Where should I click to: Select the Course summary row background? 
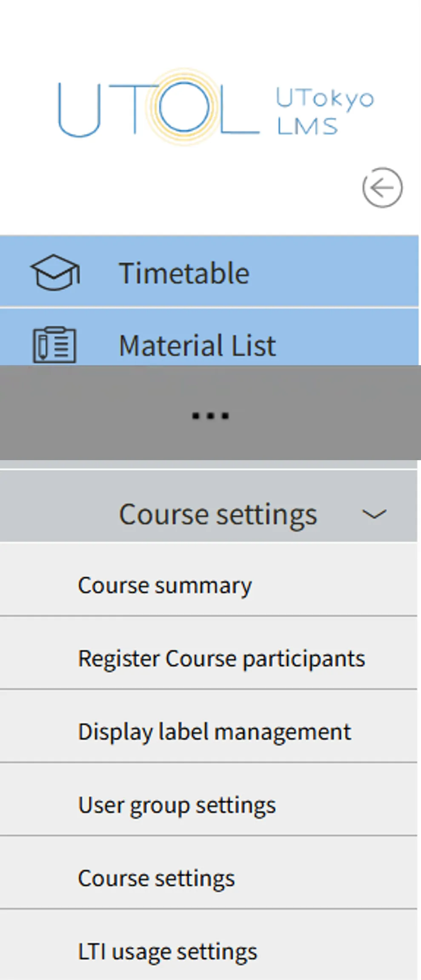209,579
